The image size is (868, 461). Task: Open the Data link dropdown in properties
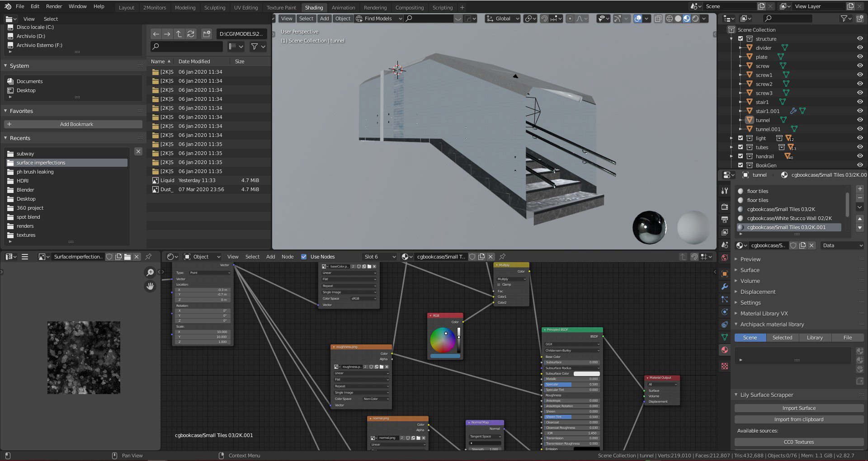coord(843,245)
